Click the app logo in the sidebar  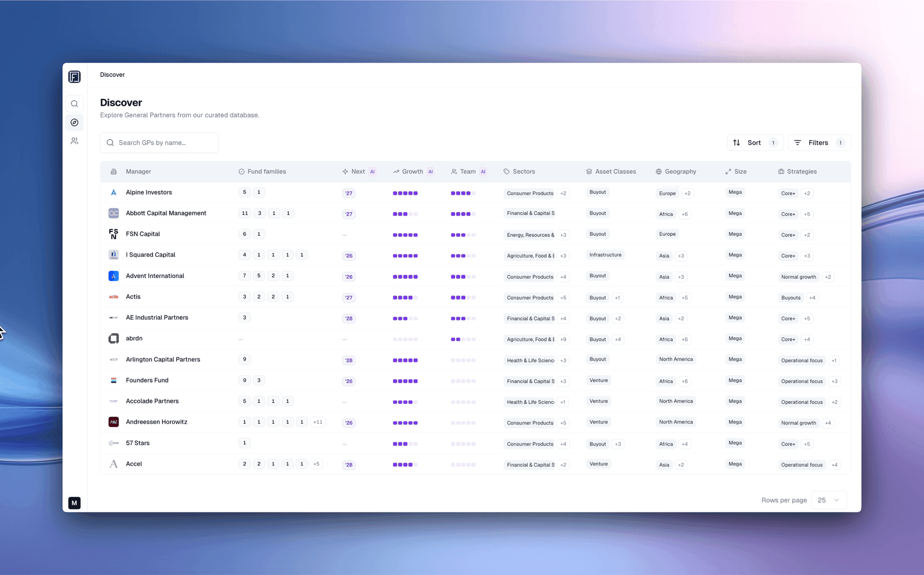pos(75,77)
